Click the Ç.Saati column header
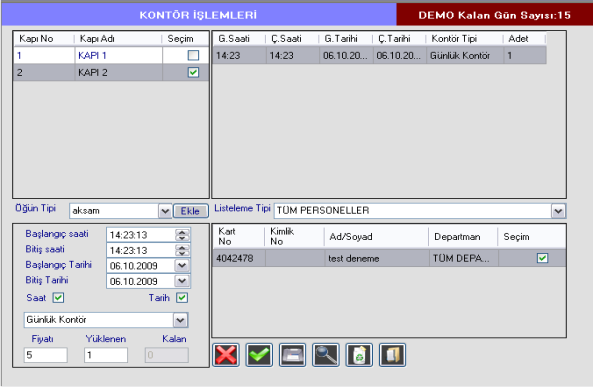593x387 pixels. pyautogui.click(x=293, y=39)
